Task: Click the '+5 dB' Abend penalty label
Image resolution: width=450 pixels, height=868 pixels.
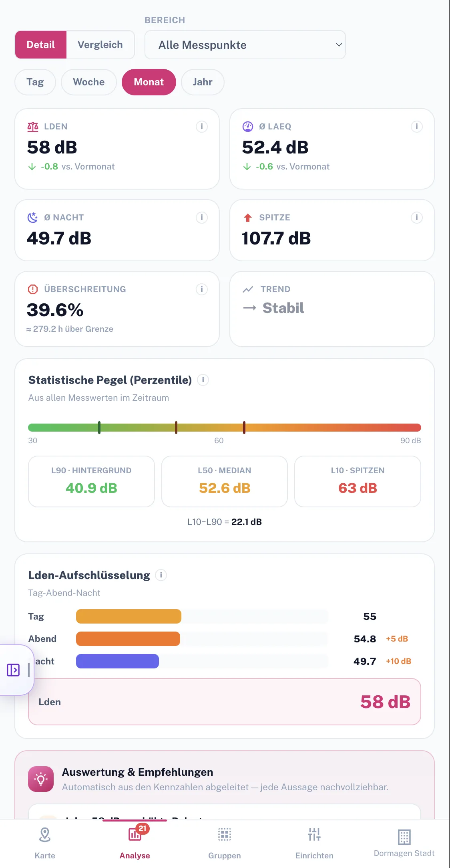Action: click(x=397, y=639)
